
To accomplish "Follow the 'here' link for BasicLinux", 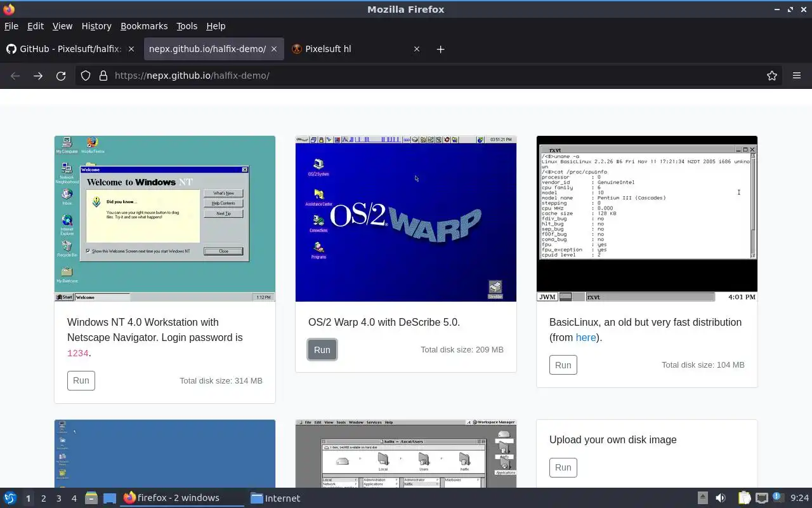I will [x=586, y=338].
